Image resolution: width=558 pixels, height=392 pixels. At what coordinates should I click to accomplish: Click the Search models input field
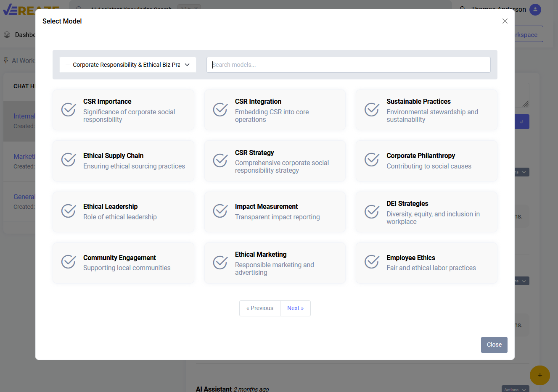pyautogui.click(x=348, y=65)
